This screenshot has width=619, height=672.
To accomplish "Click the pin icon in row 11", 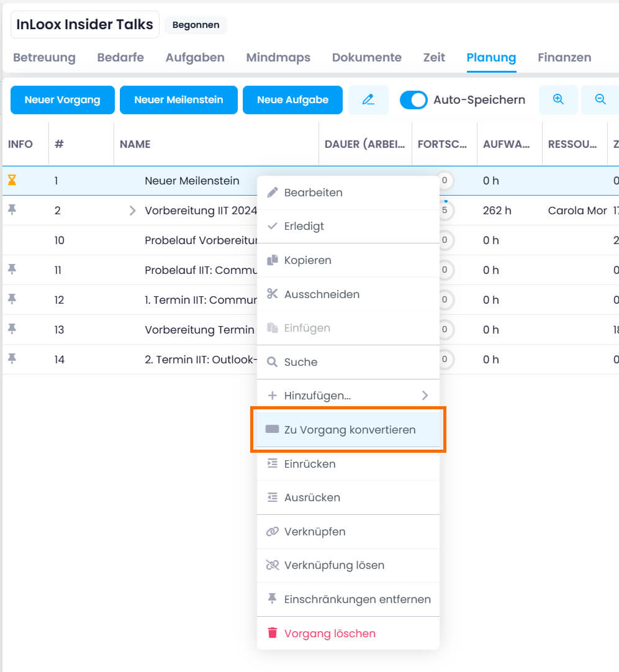I will [x=12, y=269].
